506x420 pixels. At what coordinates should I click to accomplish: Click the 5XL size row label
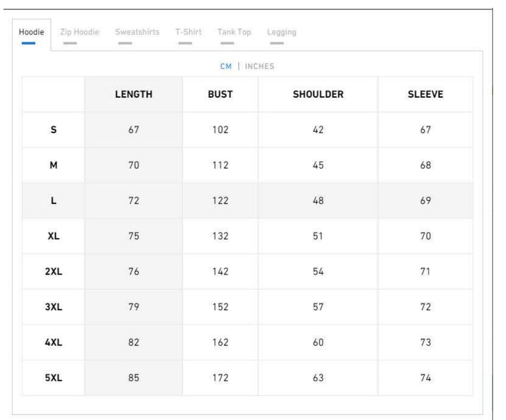click(53, 378)
